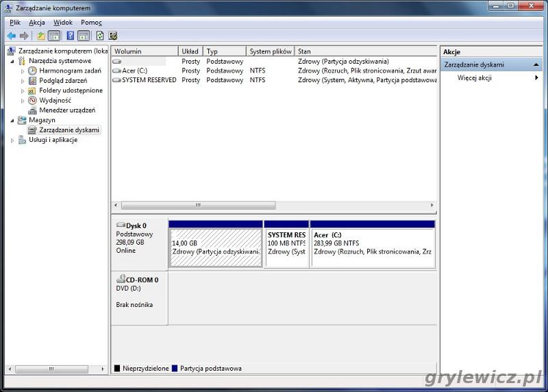Open Więcej akcji in the Actions pane

click(x=475, y=77)
